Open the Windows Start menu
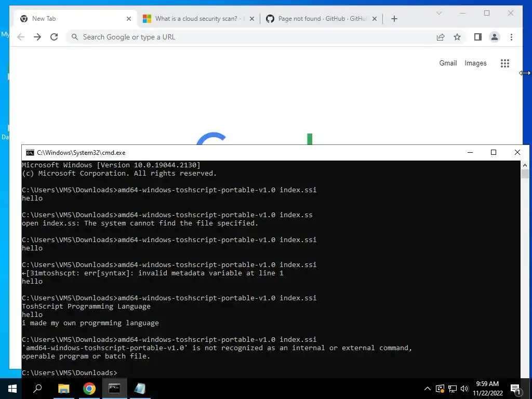 coord(12,389)
